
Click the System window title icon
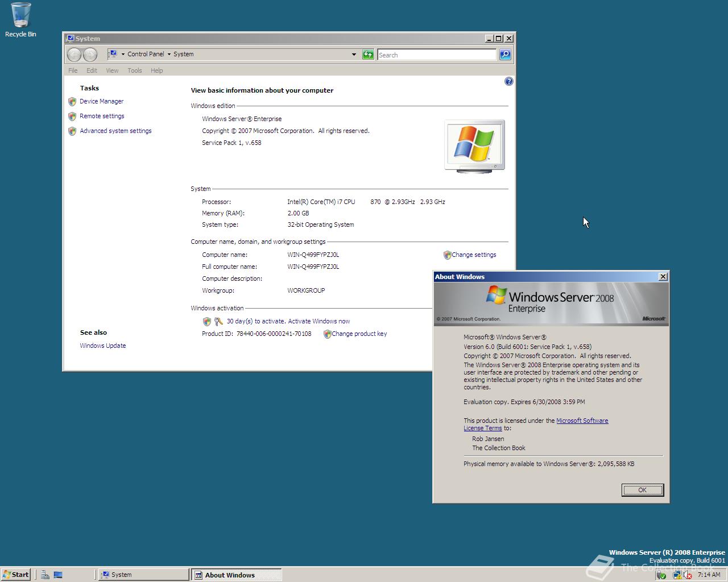[70, 39]
